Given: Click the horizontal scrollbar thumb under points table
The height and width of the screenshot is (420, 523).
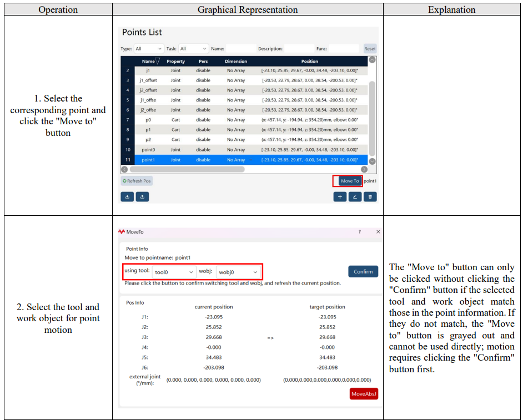Looking at the screenshot, I should [x=187, y=169].
